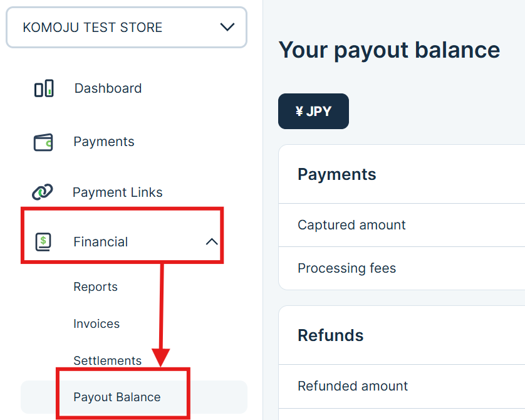Select Payout Balance in the sidebar
525x420 pixels.
pos(117,397)
